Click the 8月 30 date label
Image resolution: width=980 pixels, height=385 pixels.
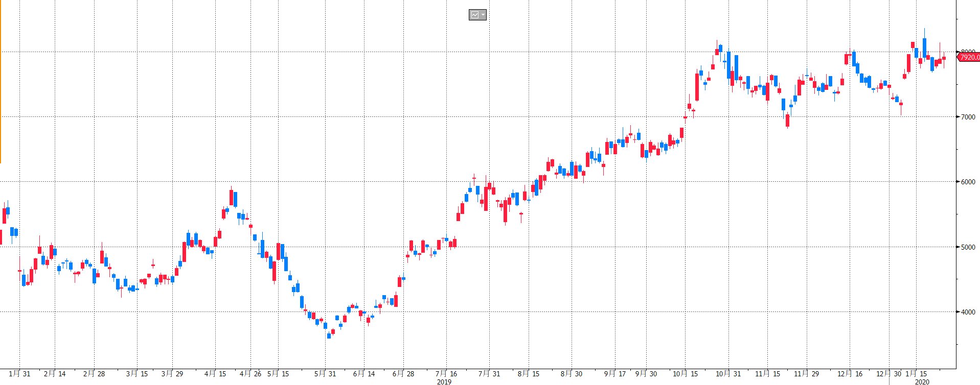tap(572, 374)
